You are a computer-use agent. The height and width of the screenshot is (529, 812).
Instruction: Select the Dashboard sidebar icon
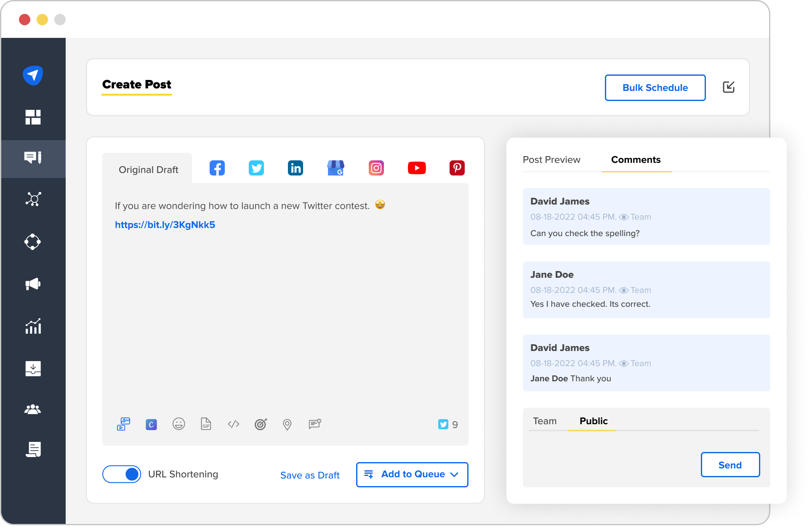point(34,117)
